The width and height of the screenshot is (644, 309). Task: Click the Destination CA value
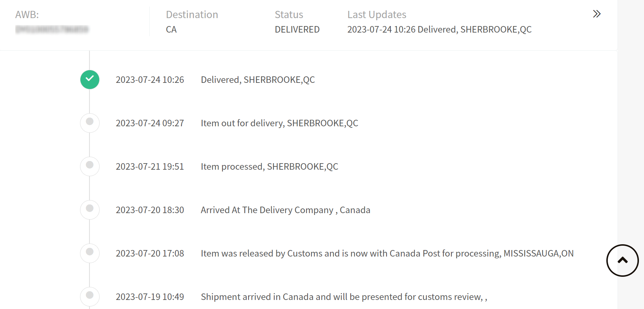(171, 29)
